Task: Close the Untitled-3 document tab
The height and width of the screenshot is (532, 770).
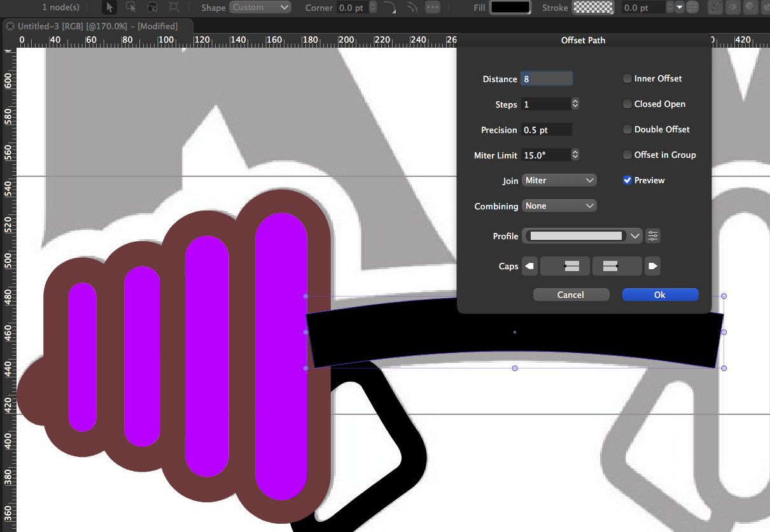Action: coord(10,26)
